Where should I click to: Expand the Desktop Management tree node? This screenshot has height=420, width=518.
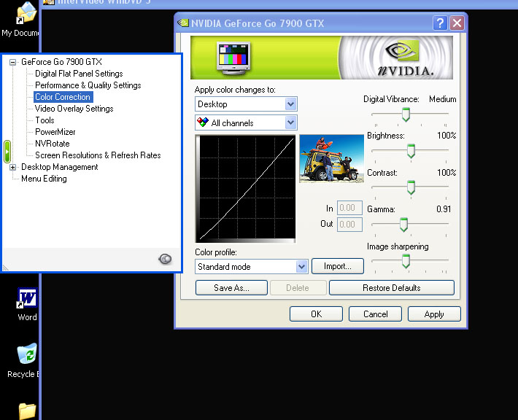click(x=13, y=167)
